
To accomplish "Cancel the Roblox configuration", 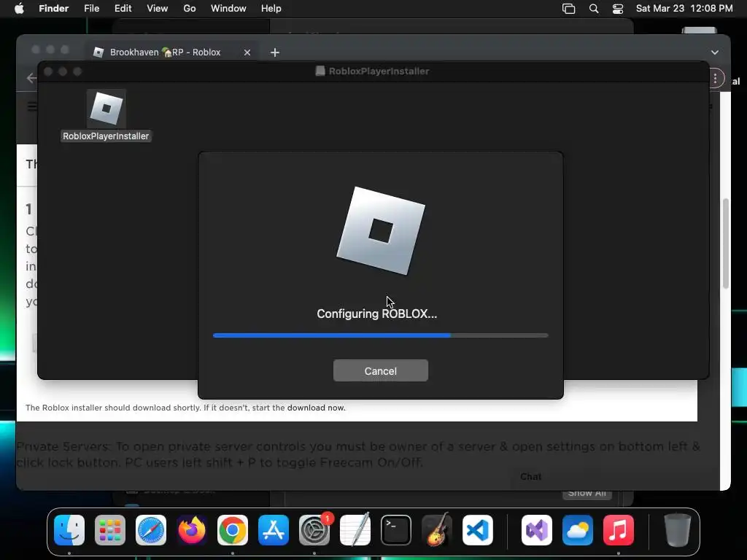I will (x=380, y=370).
